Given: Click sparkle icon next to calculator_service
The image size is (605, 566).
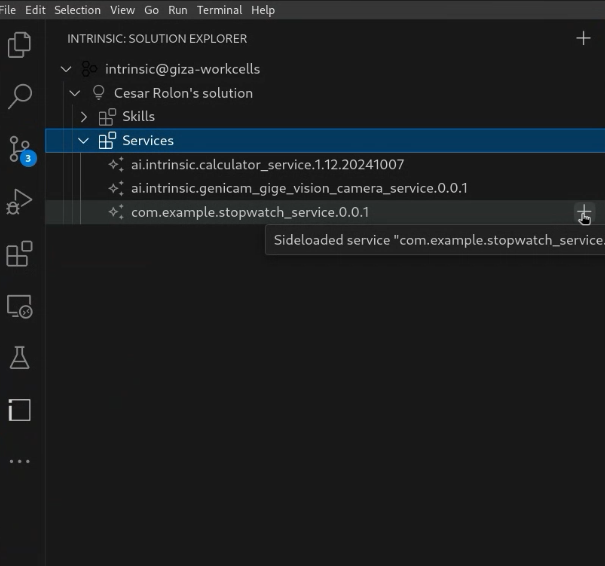Looking at the screenshot, I should (x=116, y=165).
